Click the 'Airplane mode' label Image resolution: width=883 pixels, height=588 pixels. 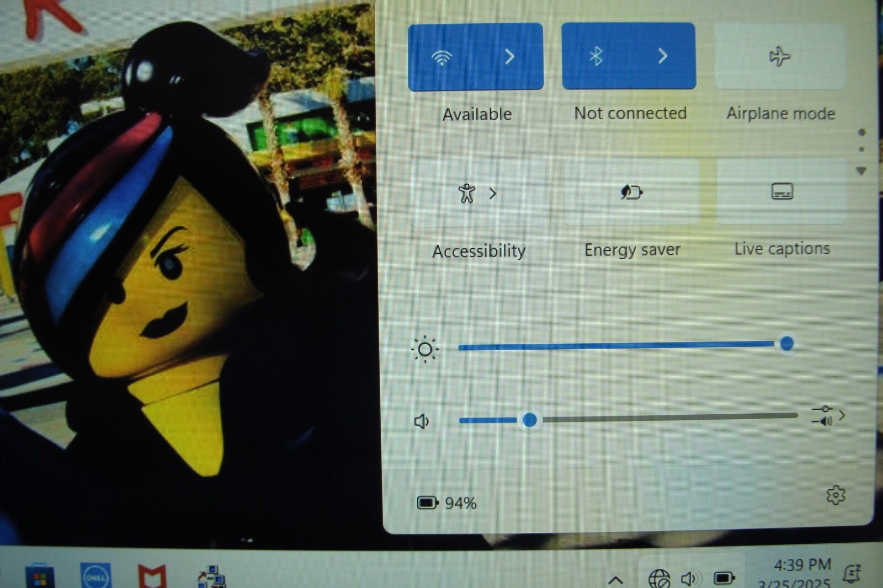[x=780, y=113]
